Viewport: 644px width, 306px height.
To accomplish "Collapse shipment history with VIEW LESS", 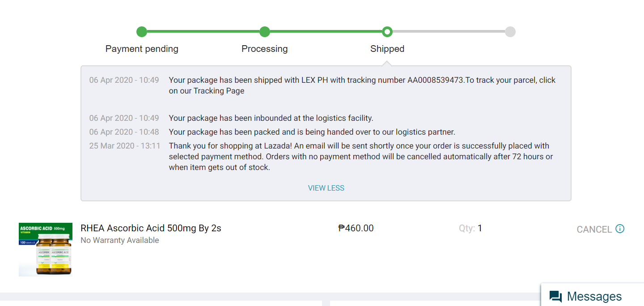I will (x=326, y=188).
